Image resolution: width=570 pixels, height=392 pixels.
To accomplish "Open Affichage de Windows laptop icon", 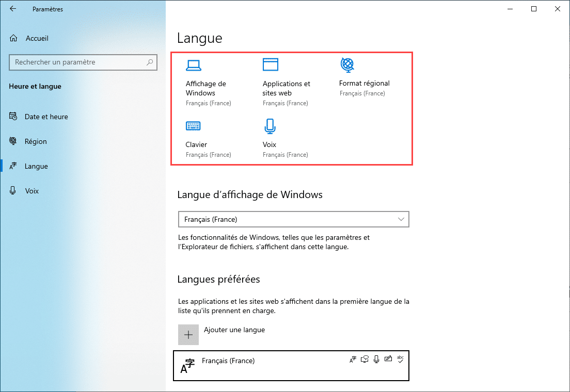I will 194,65.
